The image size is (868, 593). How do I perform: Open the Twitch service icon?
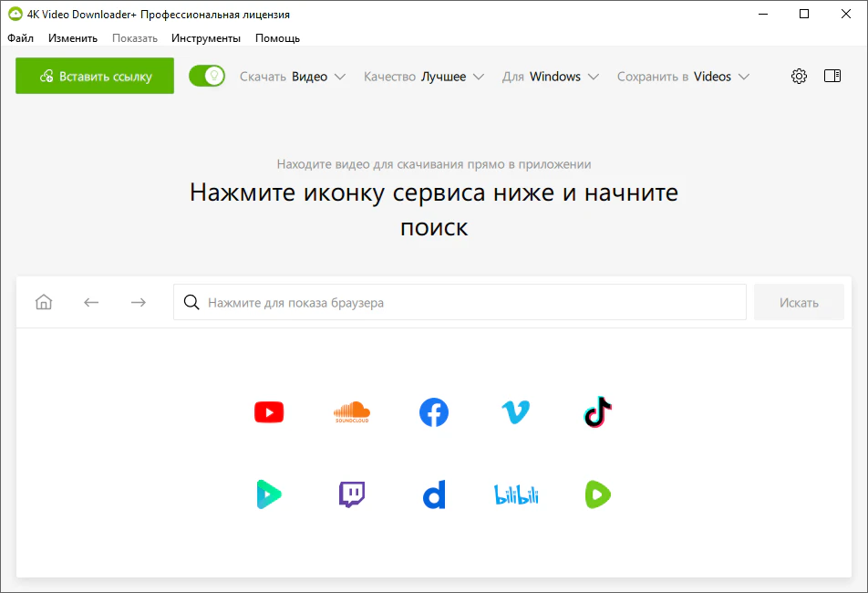click(351, 494)
